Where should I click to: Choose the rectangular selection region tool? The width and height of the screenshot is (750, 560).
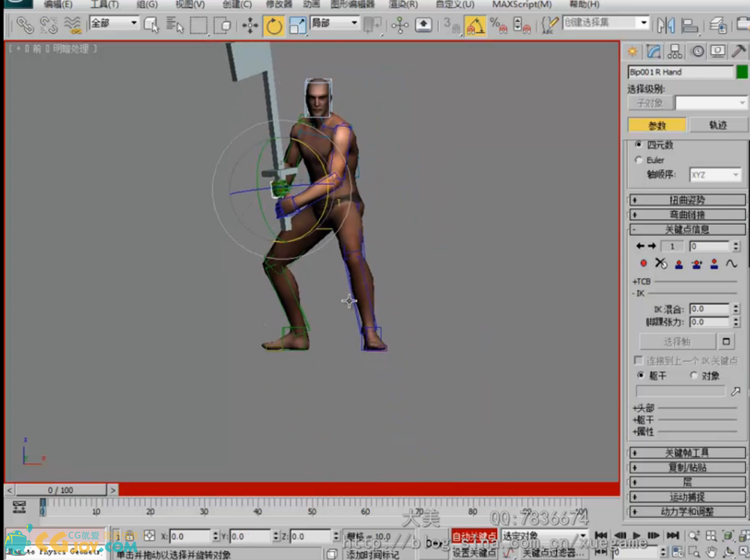point(199,24)
